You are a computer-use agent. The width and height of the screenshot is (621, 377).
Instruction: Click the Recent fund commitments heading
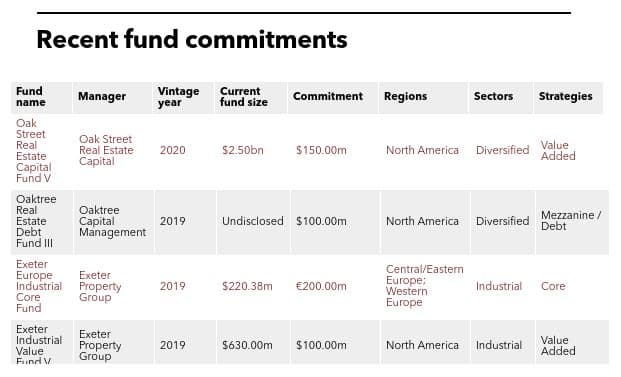click(x=192, y=40)
